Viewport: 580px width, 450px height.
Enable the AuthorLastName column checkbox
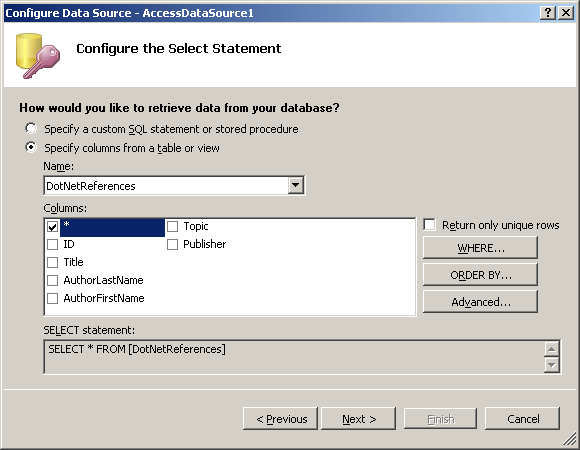[53, 280]
